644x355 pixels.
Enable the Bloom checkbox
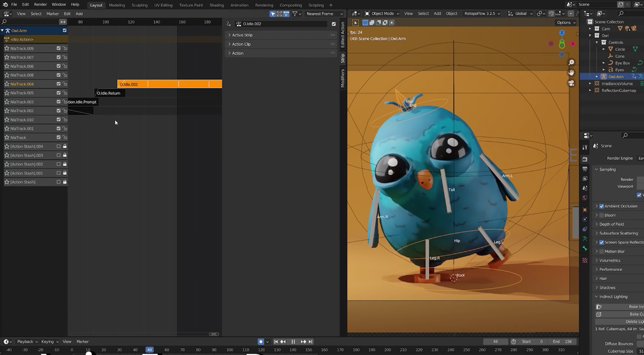click(x=601, y=215)
